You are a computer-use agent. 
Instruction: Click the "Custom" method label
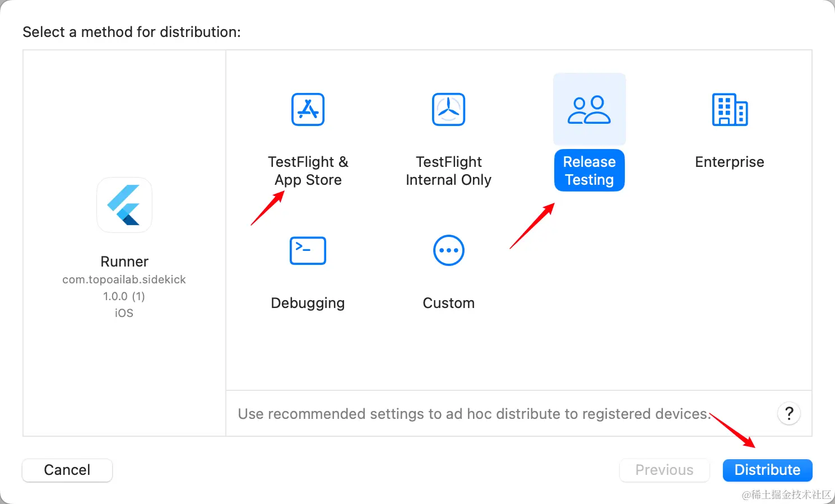(448, 303)
